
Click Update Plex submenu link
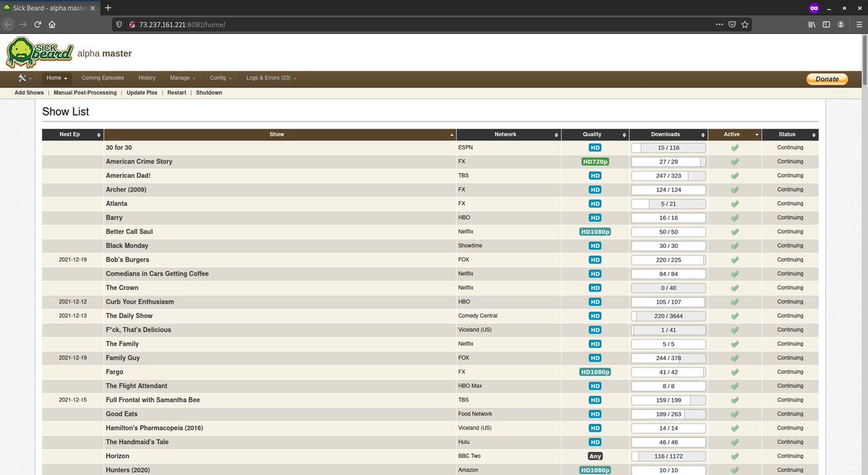click(142, 93)
